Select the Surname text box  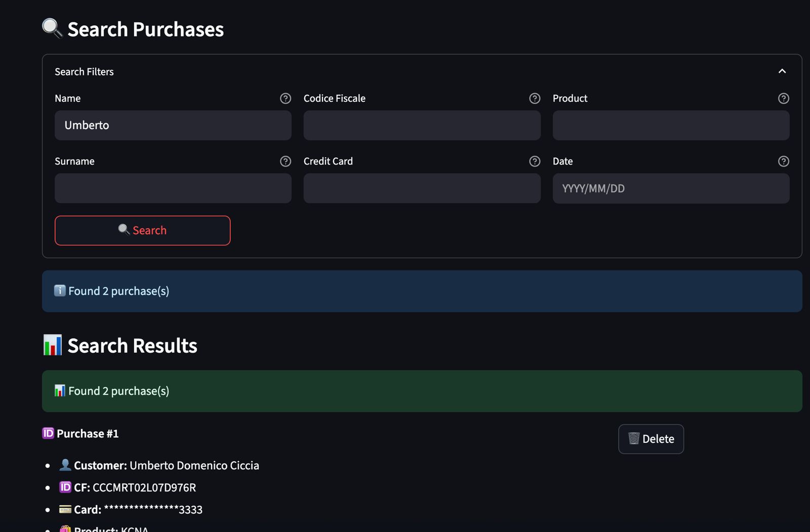173,188
